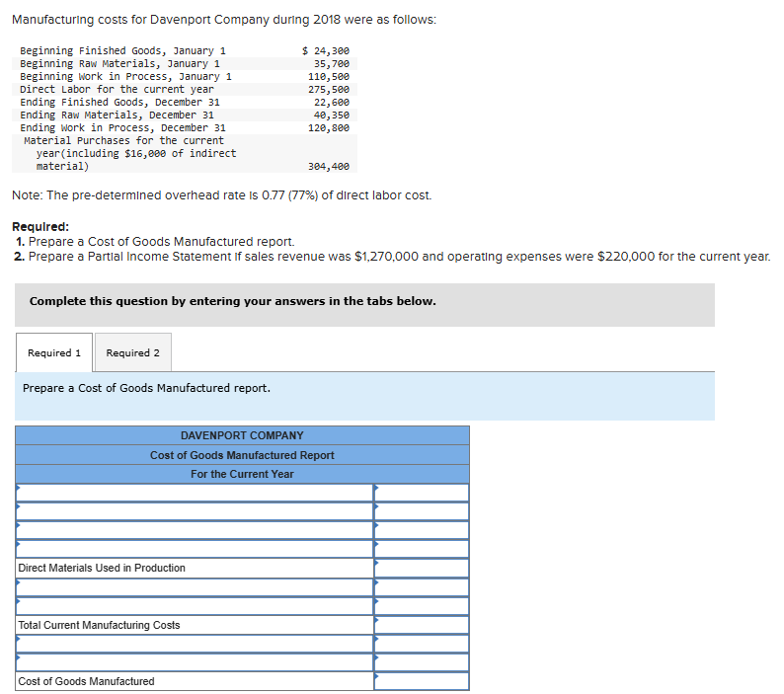784x694 pixels.
Task: Open label dropdown directly above Cost of Goods Manufactured
Action: (195, 662)
